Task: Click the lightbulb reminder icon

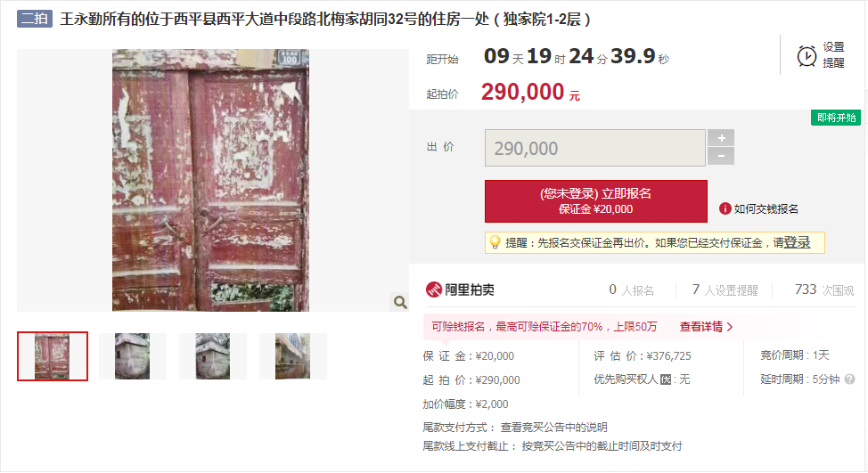Action: pos(495,242)
